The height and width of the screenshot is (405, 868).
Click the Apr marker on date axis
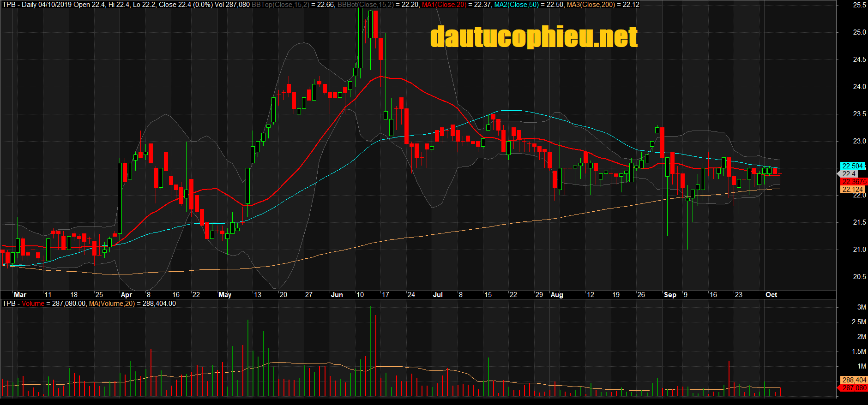pyautogui.click(x=126, y=295)
